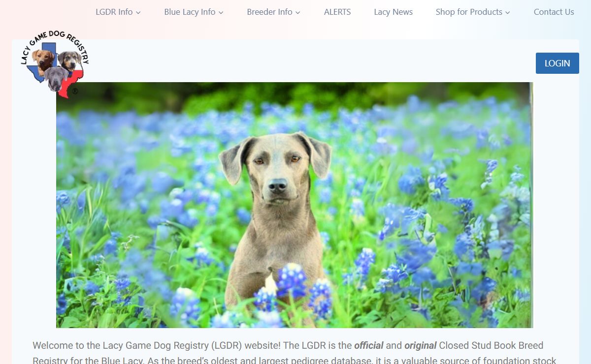
Task: Click the chevron next to Shop for Products
Action: tap(508, 12)
